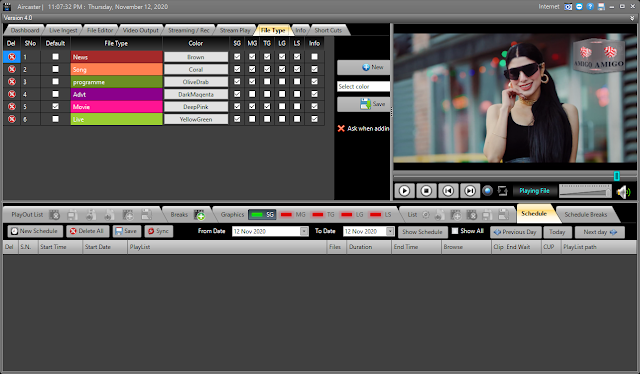
Task: Click the Delete All button
Action: click(x=87, y=231)
